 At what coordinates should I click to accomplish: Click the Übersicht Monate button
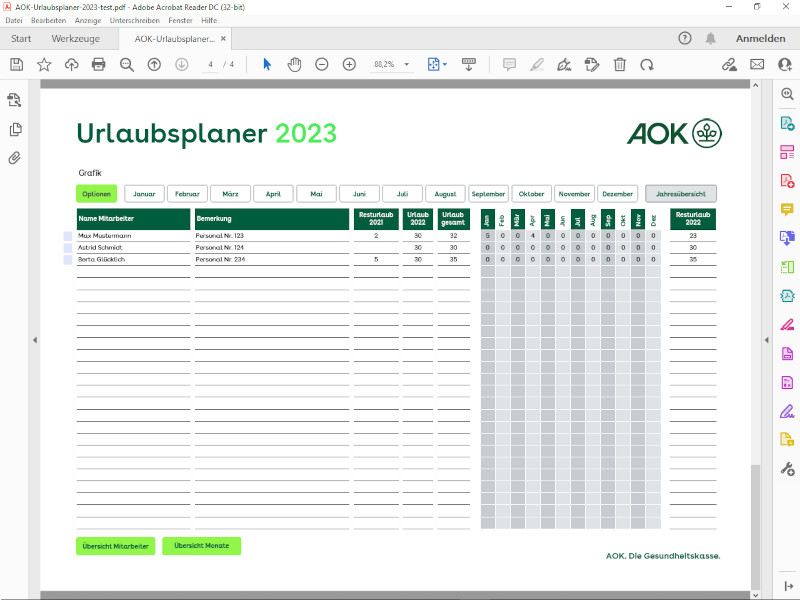pos(202,546)
